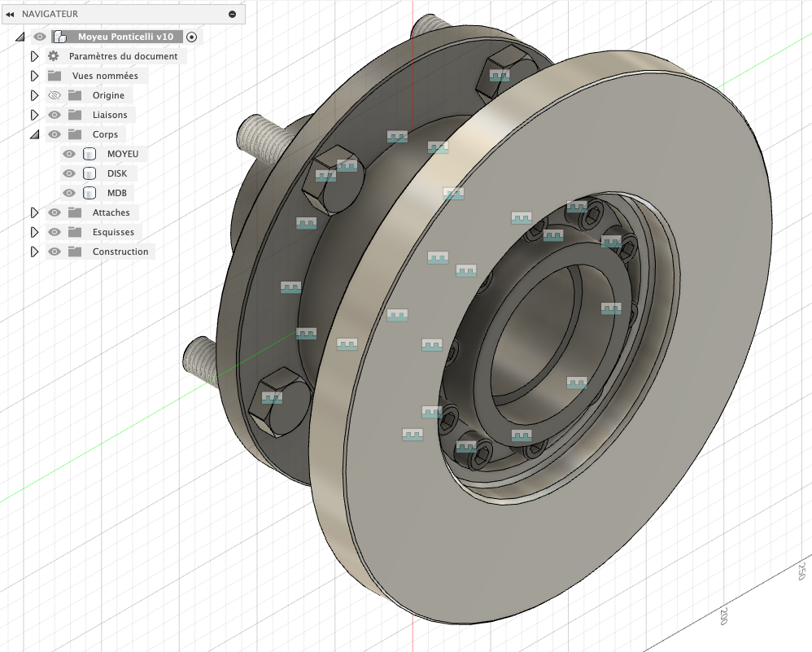812x652 pixels.
Task: Expand the Construction folder
Action: (34, 252)
